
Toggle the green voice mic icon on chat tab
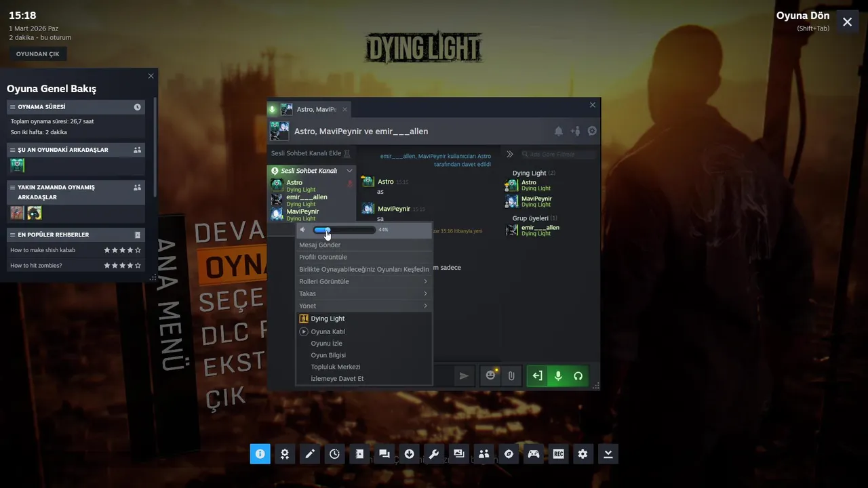tap(273, 109)
